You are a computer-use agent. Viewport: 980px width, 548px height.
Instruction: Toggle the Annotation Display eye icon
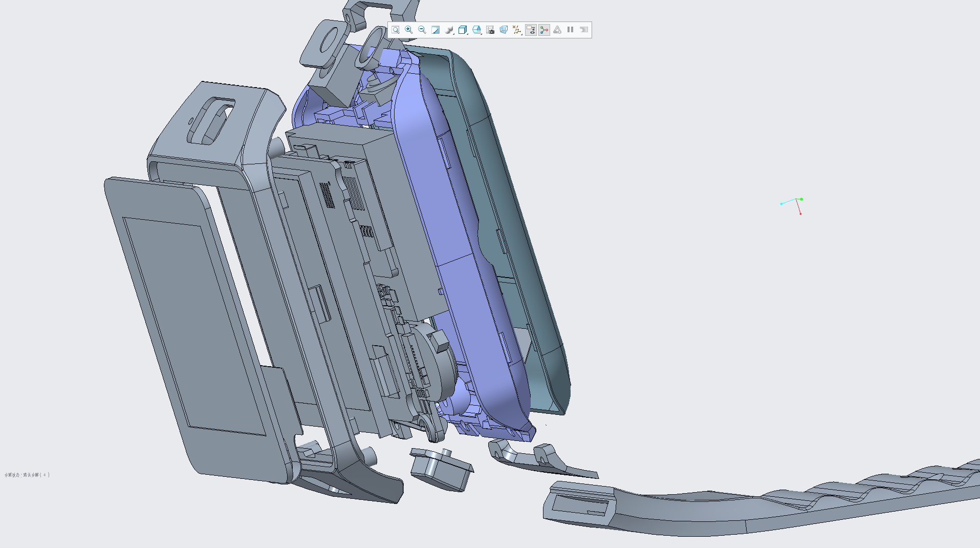coord(531,30)
